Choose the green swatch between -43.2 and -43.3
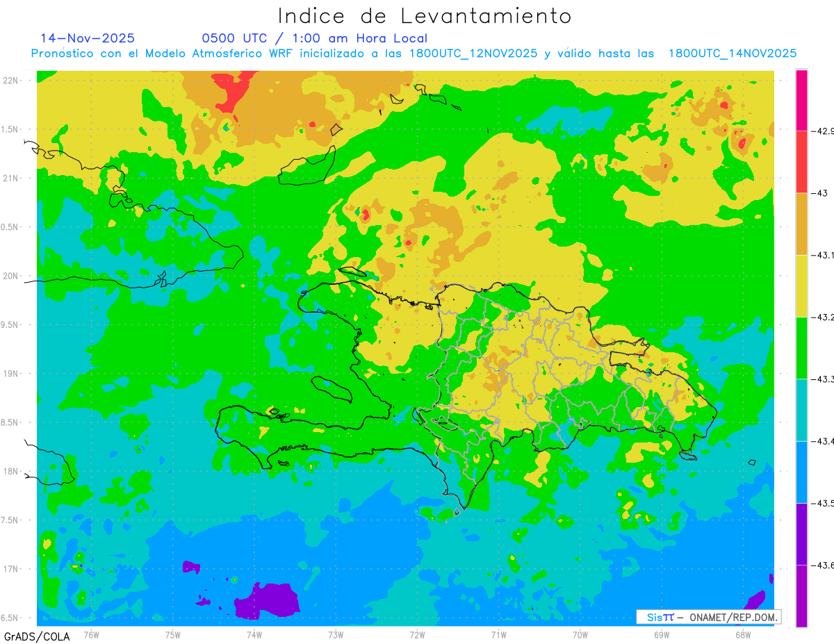Viewport: 834px width, 644px height. point(801,347)
